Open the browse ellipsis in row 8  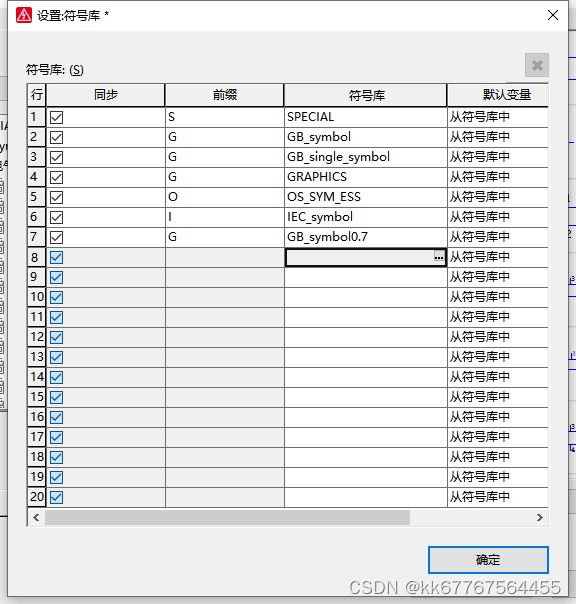(439, 257)
